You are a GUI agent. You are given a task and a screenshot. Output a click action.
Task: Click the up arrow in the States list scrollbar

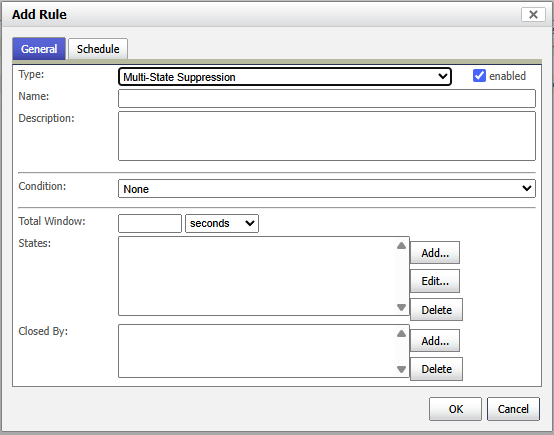401,246
